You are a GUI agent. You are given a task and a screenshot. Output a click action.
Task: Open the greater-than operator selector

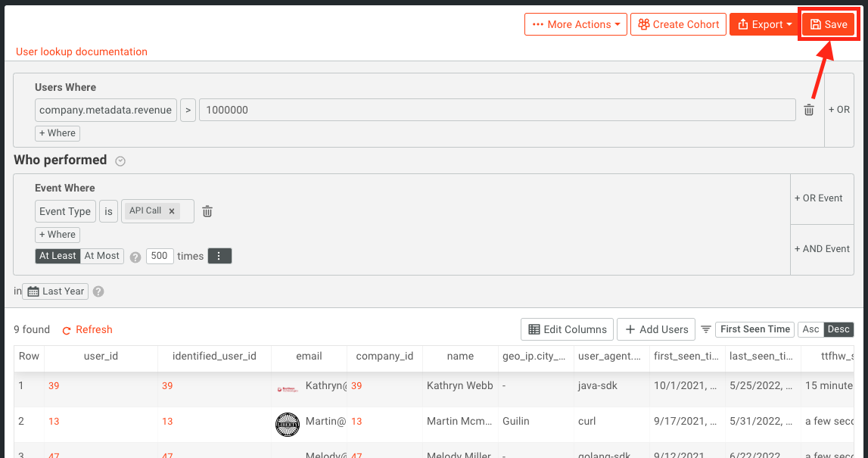pyautogui.click(x=188, y=110)
